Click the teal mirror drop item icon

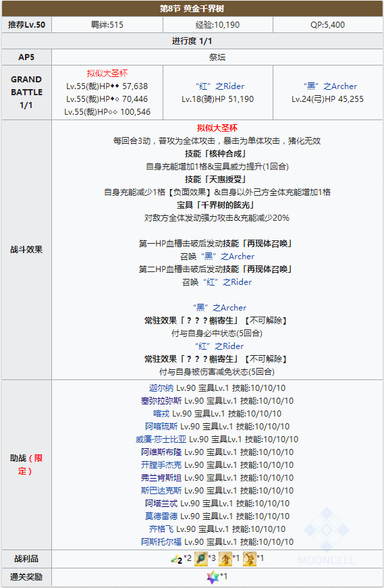tap(201, 559)
